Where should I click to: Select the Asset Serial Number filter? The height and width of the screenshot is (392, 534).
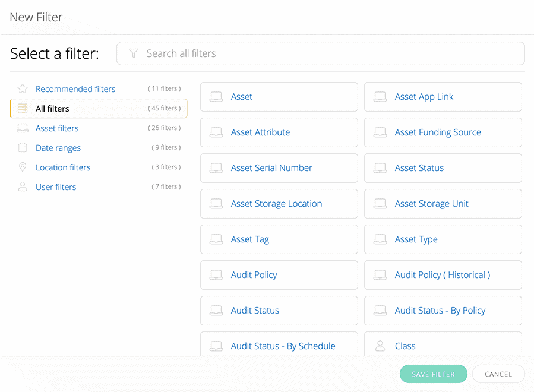271,168
